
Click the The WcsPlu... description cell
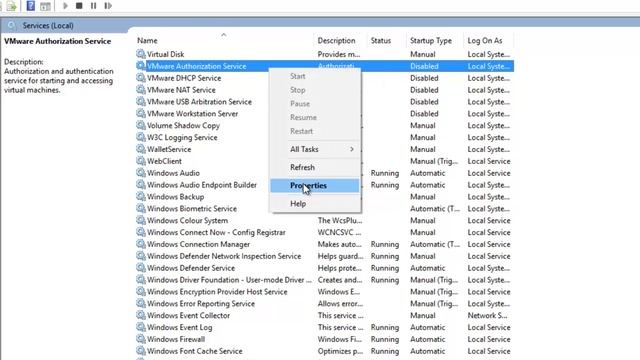(340, 220)
